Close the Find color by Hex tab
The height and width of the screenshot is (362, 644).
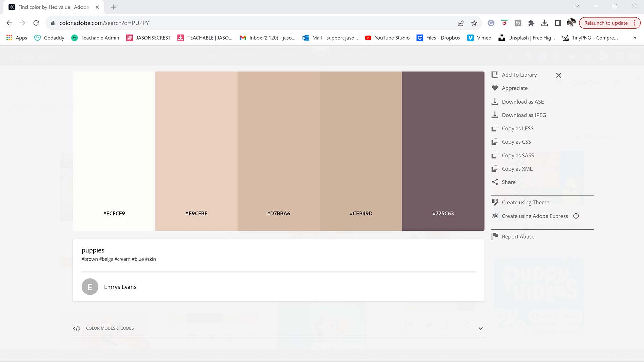tap(97, 7)
